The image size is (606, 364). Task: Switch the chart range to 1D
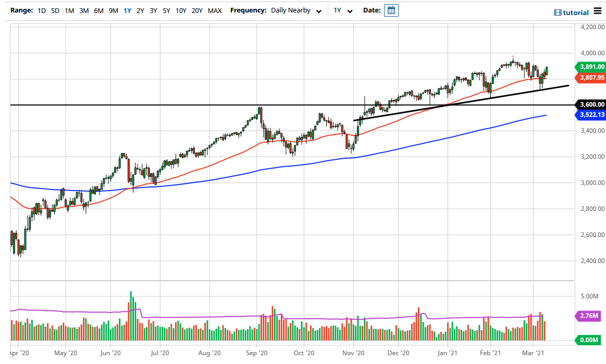42,10
